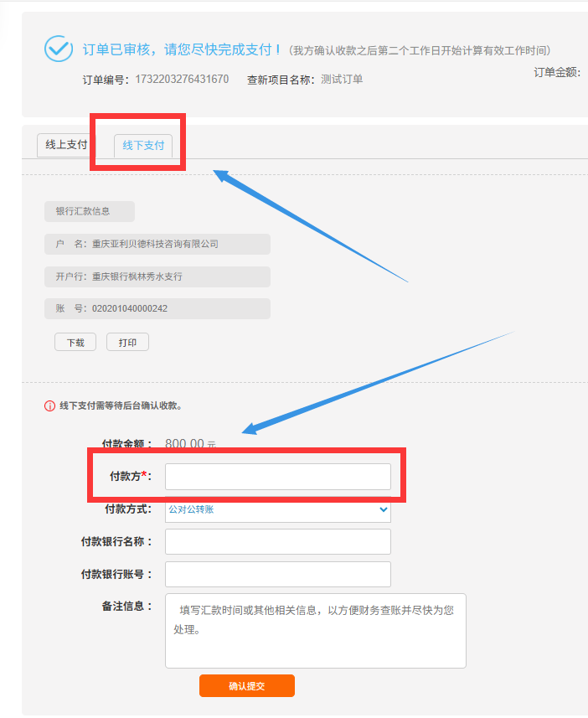Click the 付款银行账号 input field

(277, 575)
